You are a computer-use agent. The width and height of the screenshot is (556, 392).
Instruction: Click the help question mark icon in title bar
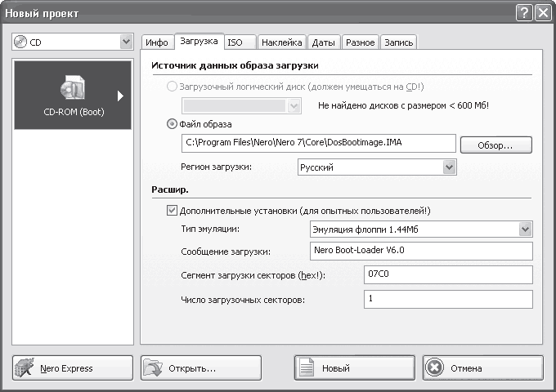[522, 12]
